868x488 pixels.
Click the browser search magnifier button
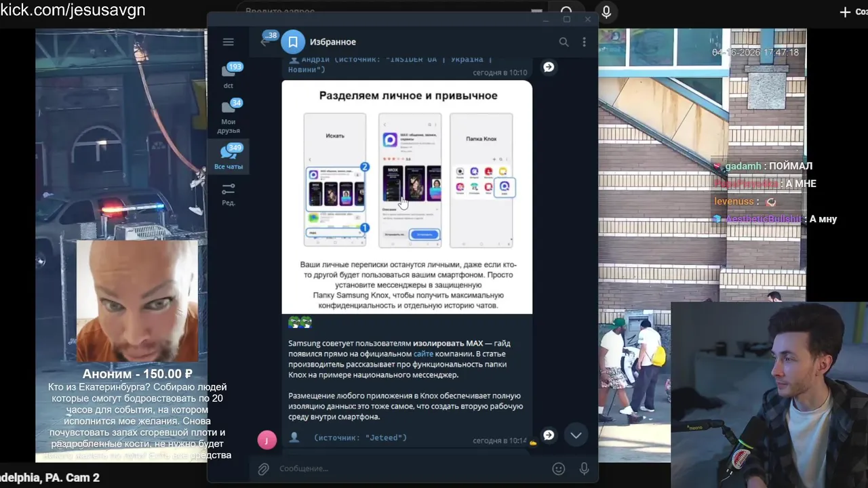point(566,12)
